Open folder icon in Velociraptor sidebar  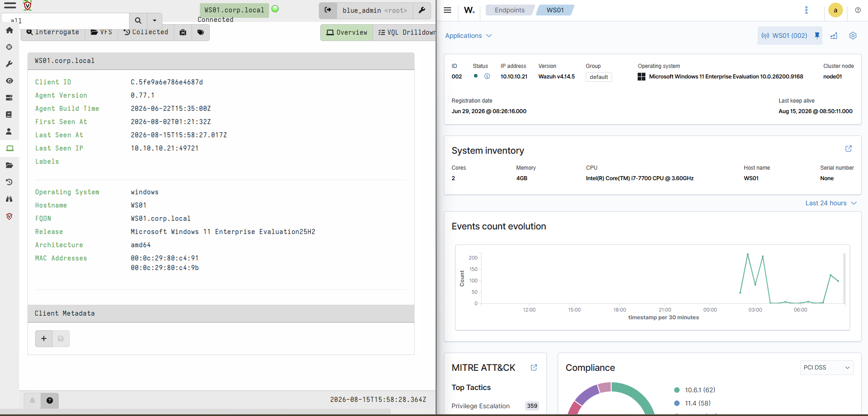(x=9, y=165)
